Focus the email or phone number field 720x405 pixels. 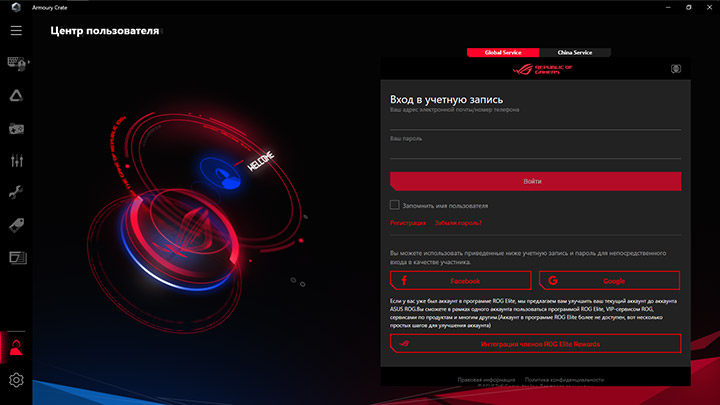tap(535, 121)
